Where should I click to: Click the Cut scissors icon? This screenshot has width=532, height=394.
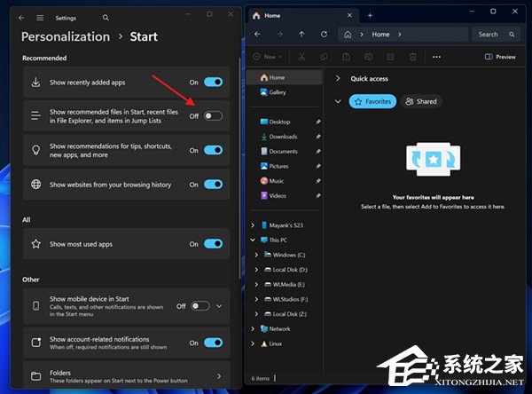301,57
